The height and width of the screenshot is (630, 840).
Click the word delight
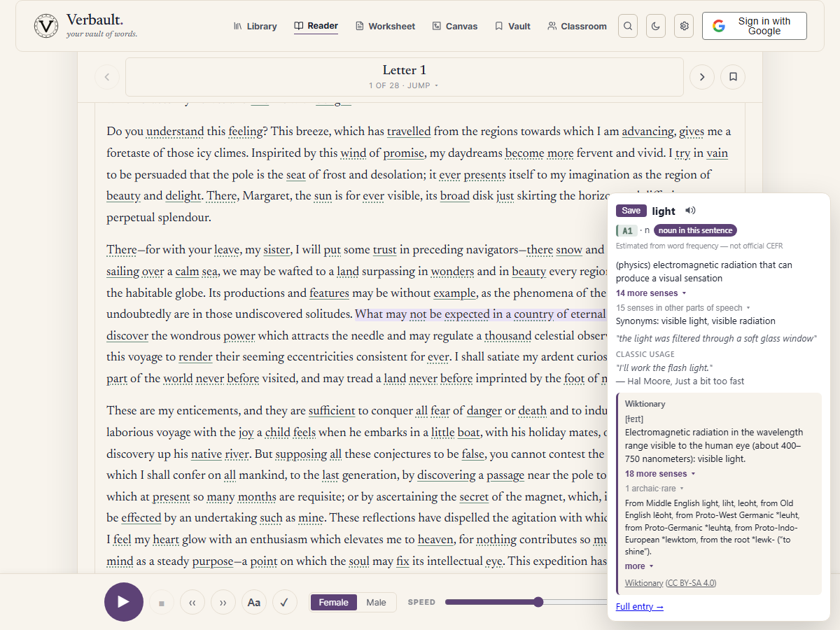point(183,196)
